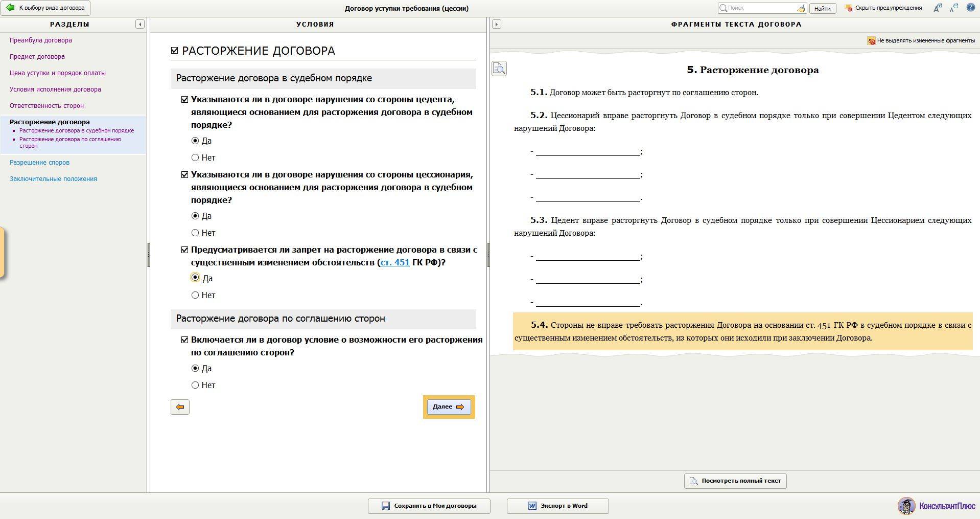Viewport: 980px width, 519px height.
Task: Select Да for ст. 451 prohibition question
Action: coord(195,277)
